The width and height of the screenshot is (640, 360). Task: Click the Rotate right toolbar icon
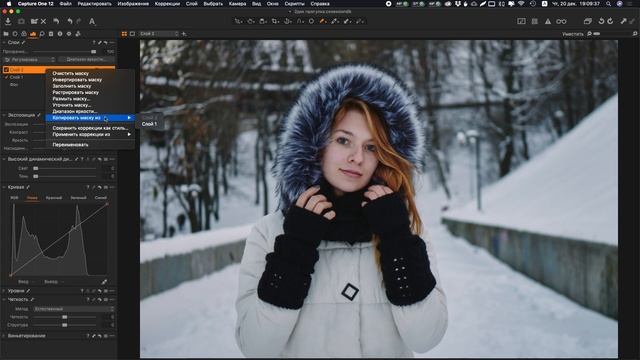pos(610,21)
